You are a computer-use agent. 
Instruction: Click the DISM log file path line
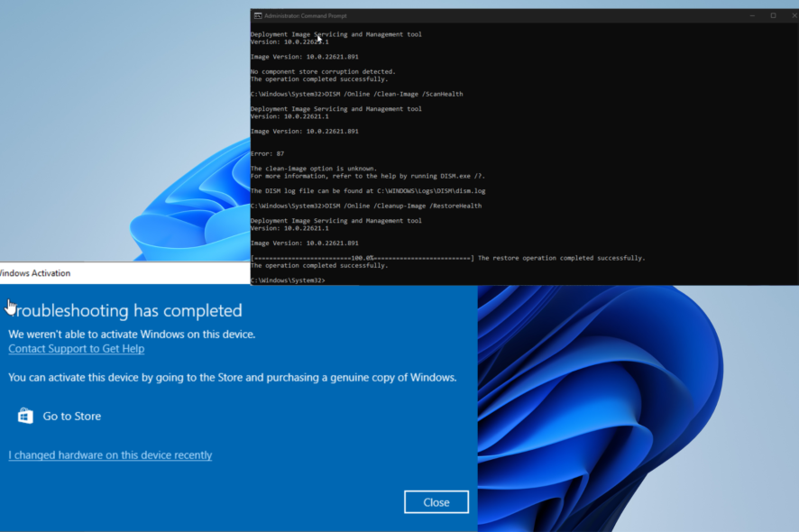coord(368,191)
